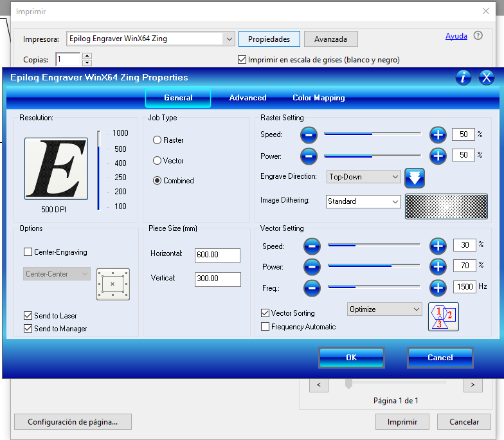Click the resolution DPI vertical slider
The image size is (504, 440).
point(99,170)
